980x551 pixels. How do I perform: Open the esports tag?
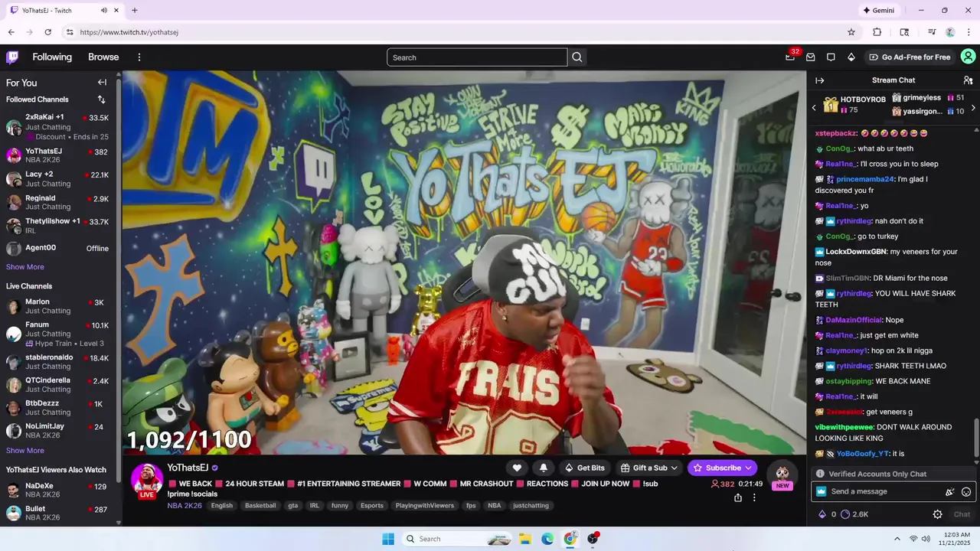click(x=372, y=506)
